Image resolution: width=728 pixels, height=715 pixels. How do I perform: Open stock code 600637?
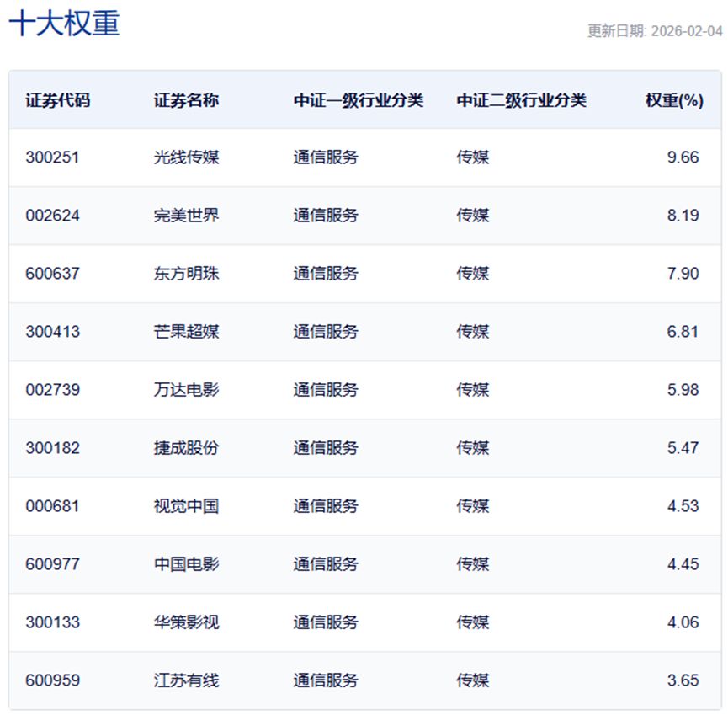click(x=52, y=274)
